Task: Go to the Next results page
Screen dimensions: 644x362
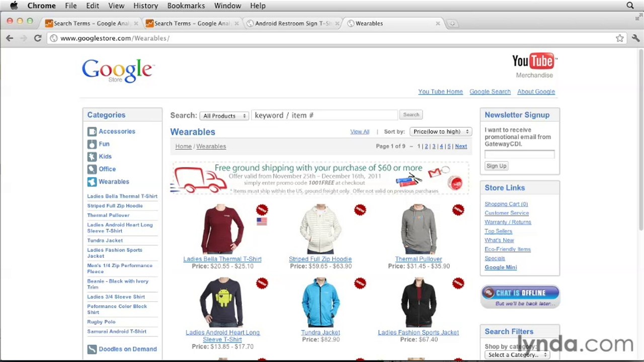Action: pos(461,146)
